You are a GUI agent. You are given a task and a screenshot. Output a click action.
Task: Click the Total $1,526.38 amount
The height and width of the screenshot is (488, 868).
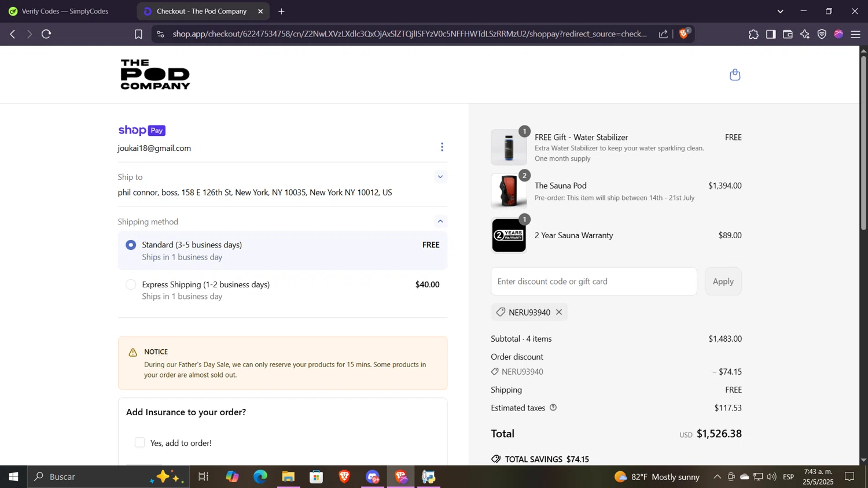(x=719, y=434)
